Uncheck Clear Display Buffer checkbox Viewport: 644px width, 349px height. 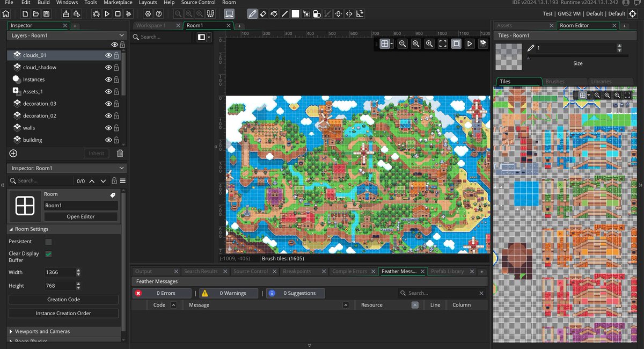click(48, 253)
